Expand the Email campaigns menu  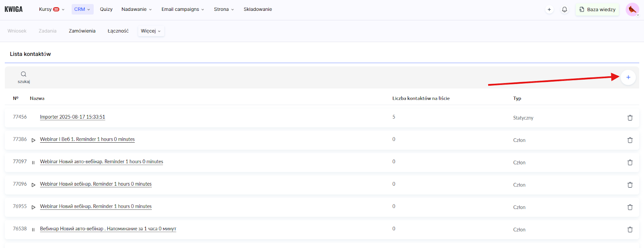[183, 9]
